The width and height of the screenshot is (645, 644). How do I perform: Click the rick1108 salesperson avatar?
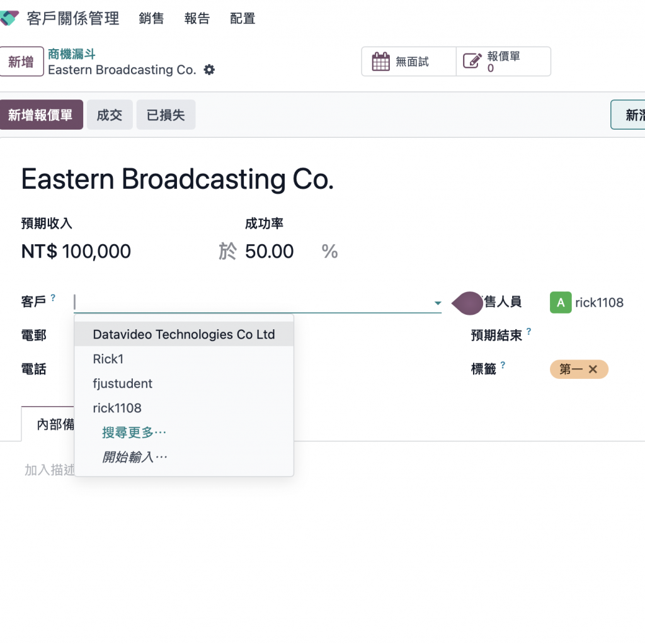(561, 303)
